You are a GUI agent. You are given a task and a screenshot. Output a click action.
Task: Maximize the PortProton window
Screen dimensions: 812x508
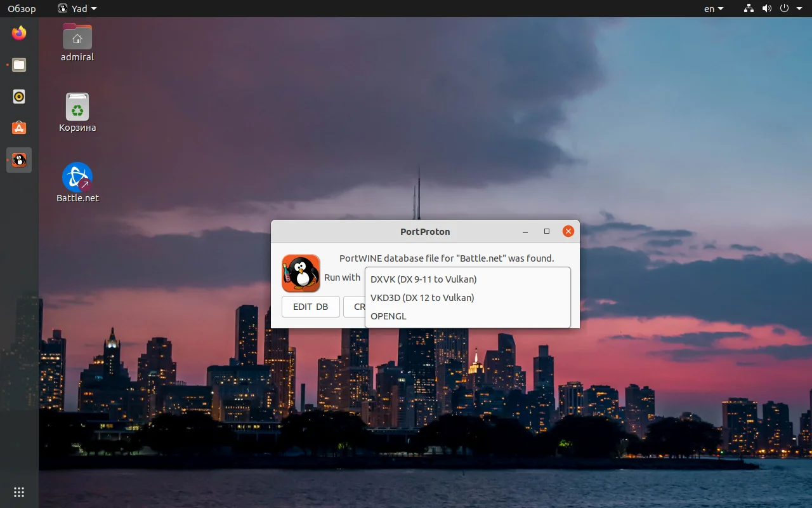547,232
